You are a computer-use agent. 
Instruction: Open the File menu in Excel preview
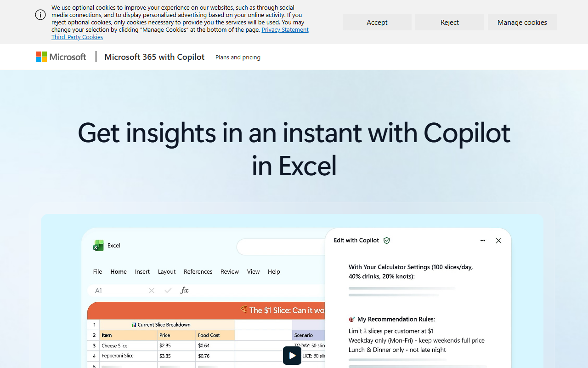click(x=97, y=271)
